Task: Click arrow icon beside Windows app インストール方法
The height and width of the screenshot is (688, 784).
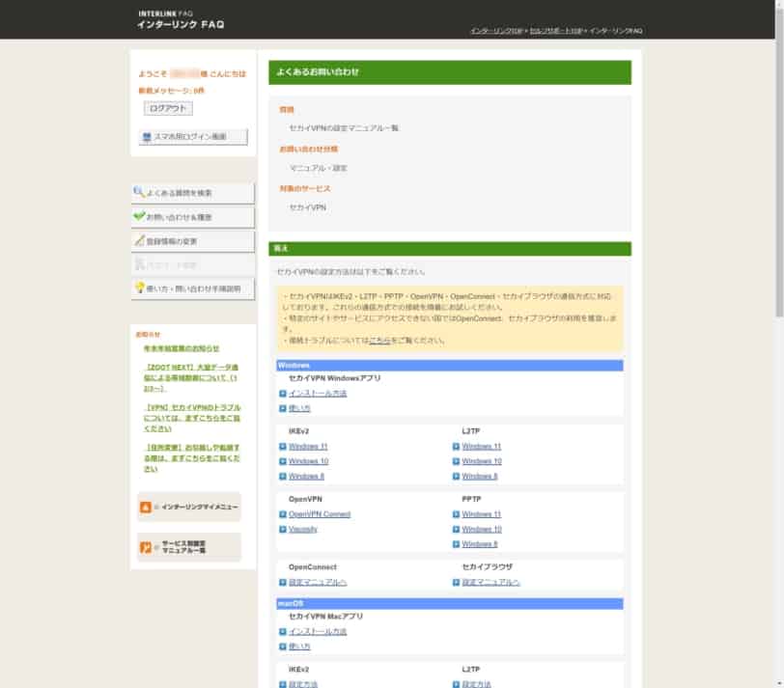Action: pyautogui.click(x=283, y=394)
